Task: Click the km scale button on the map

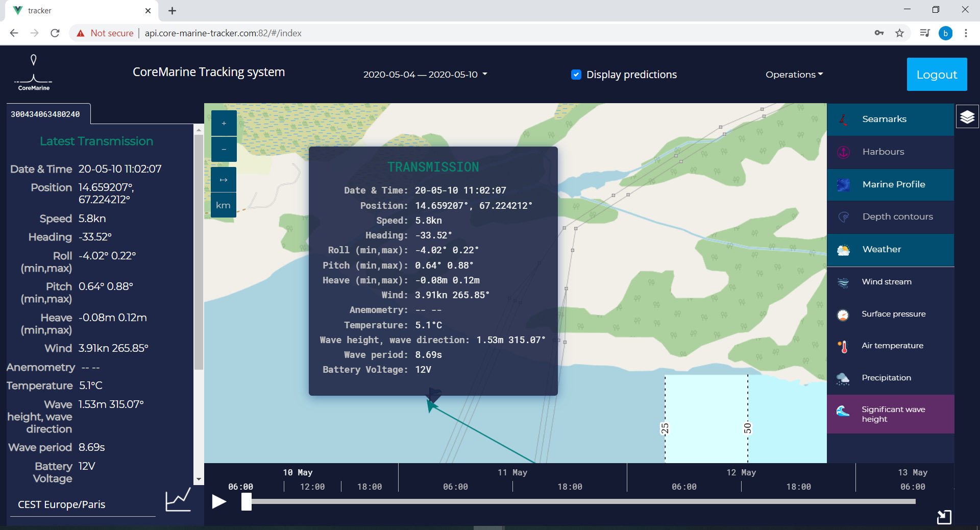Action: (223, 205)
